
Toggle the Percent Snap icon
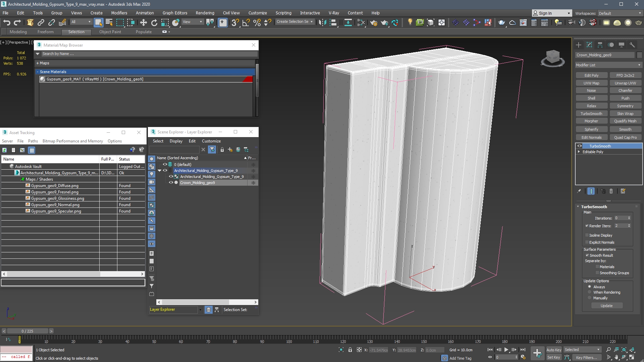point(257,22)
